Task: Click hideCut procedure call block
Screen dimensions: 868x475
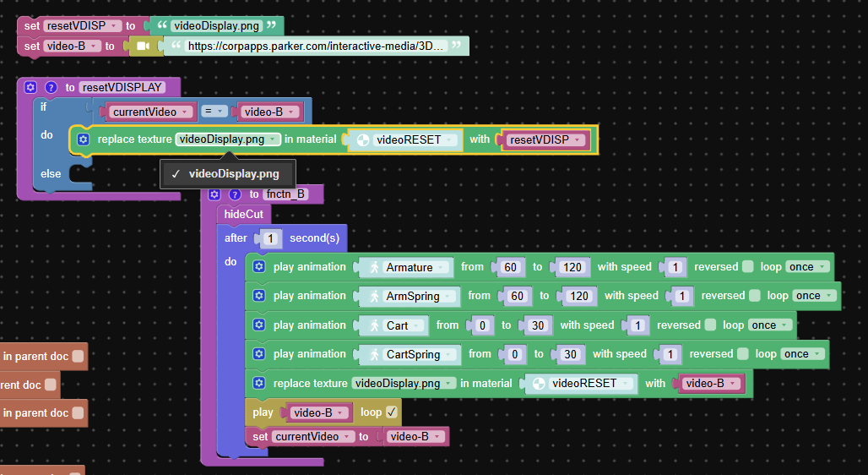Action: coord(243,214)
